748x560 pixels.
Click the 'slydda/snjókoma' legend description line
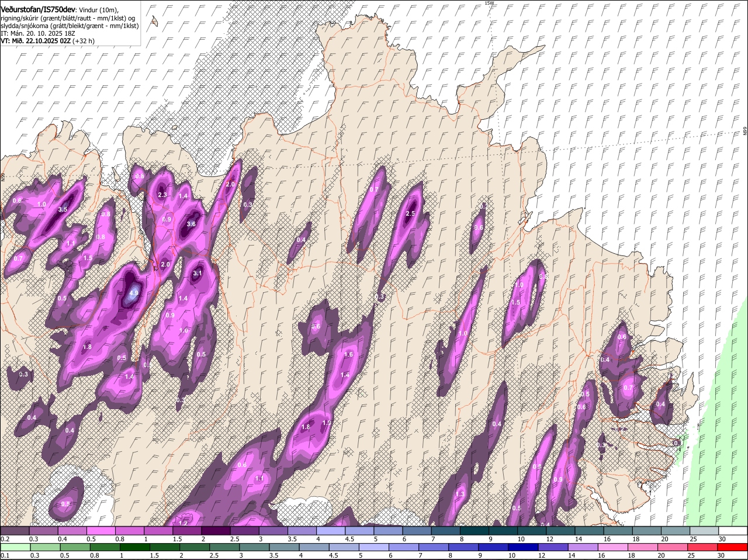70,26
